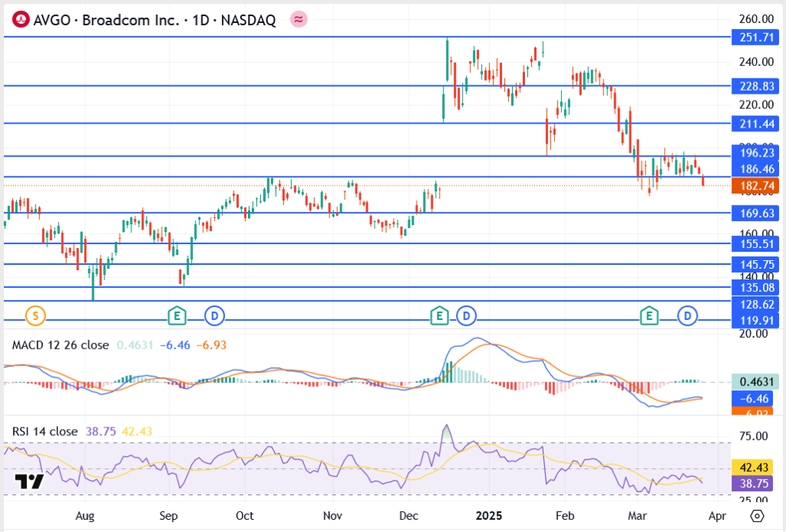Click the D dividend marker near September
The height and width of the screenshot is (532, 786).
[213, 316]
